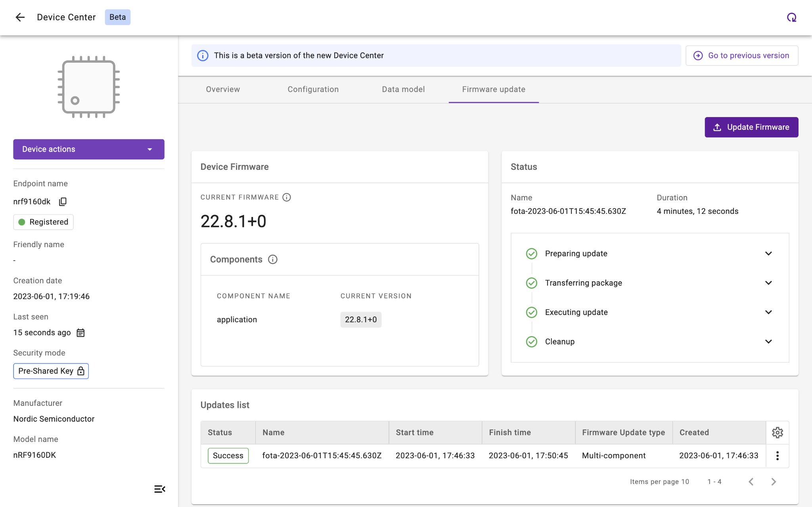The height and width of the screenshot is (507, 812).
Task: Click Go to previous version
Action: pos(742,56)
